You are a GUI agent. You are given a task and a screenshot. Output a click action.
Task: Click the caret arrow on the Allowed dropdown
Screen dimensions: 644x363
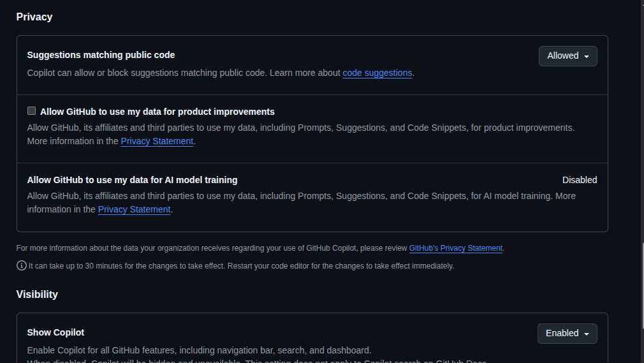586,56
